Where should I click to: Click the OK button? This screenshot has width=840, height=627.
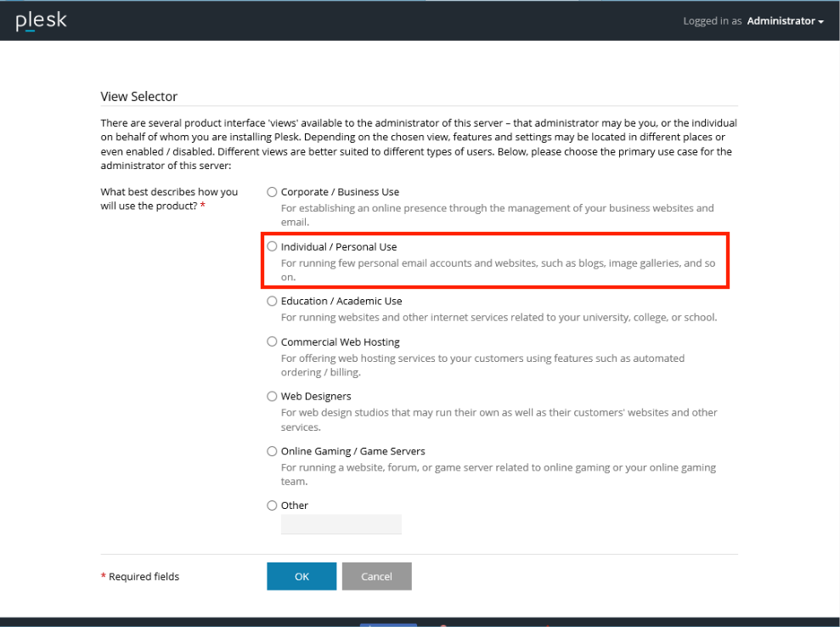302,576
